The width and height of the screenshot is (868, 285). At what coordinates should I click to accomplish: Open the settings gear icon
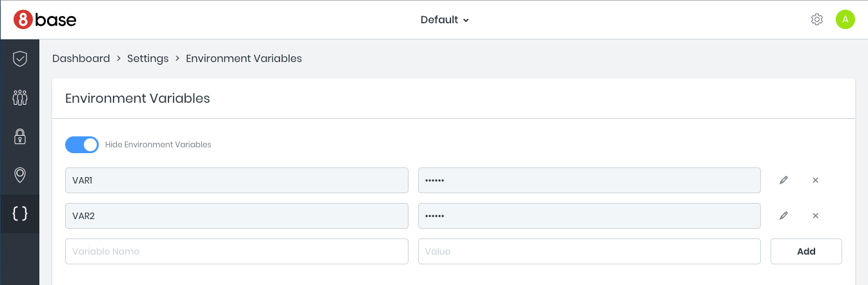[x=816, y=19]
